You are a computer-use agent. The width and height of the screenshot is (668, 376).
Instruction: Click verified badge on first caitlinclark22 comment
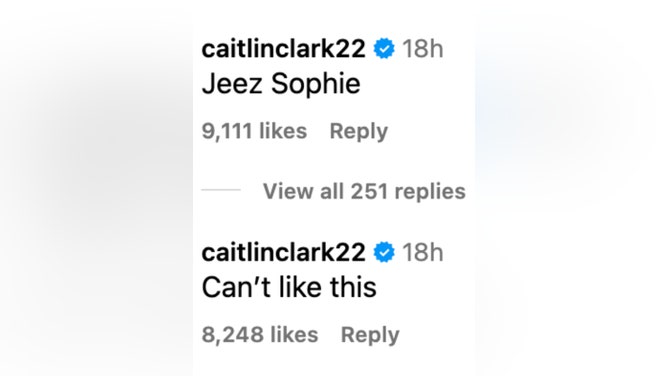[x=384, y=49]
